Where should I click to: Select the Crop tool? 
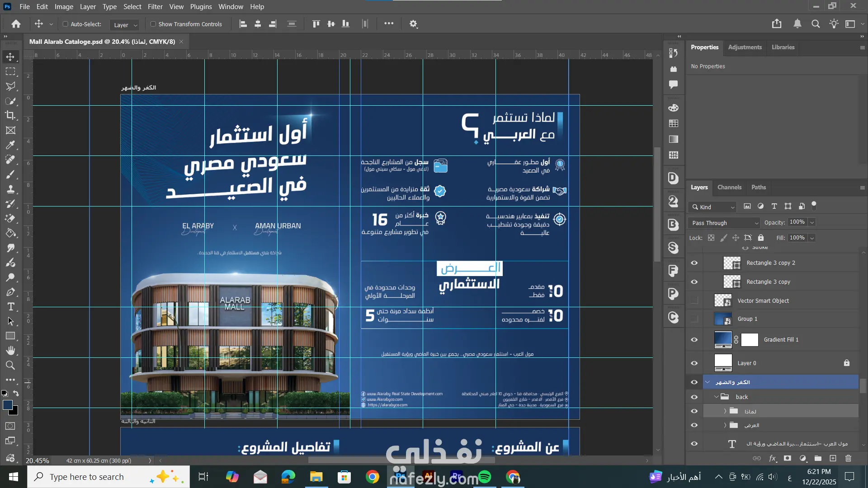10,115
